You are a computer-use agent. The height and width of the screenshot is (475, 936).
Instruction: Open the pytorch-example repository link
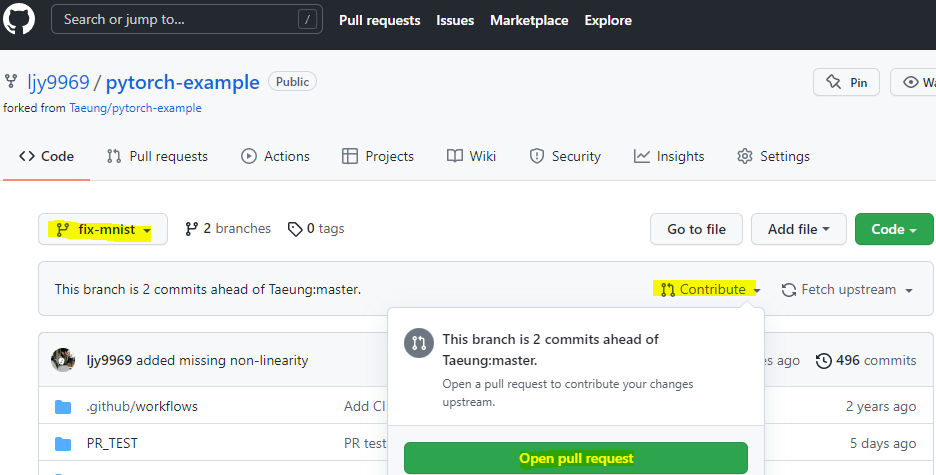183,82
